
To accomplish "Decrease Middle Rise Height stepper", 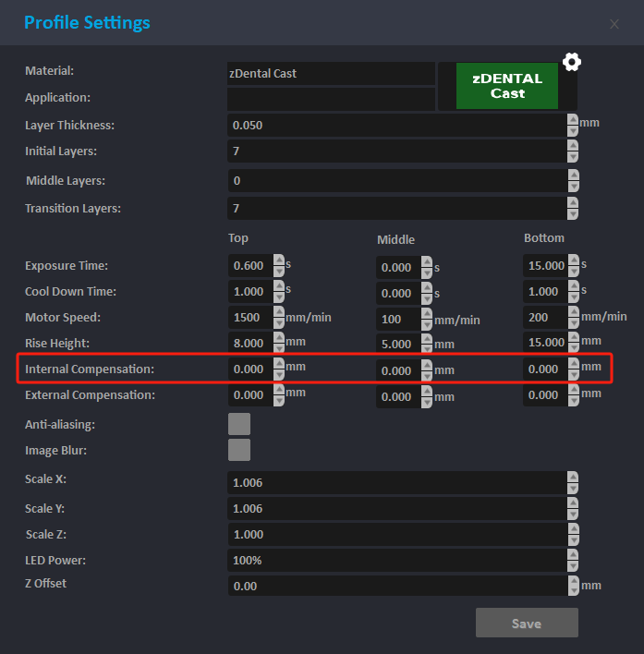I will (426, 350).
